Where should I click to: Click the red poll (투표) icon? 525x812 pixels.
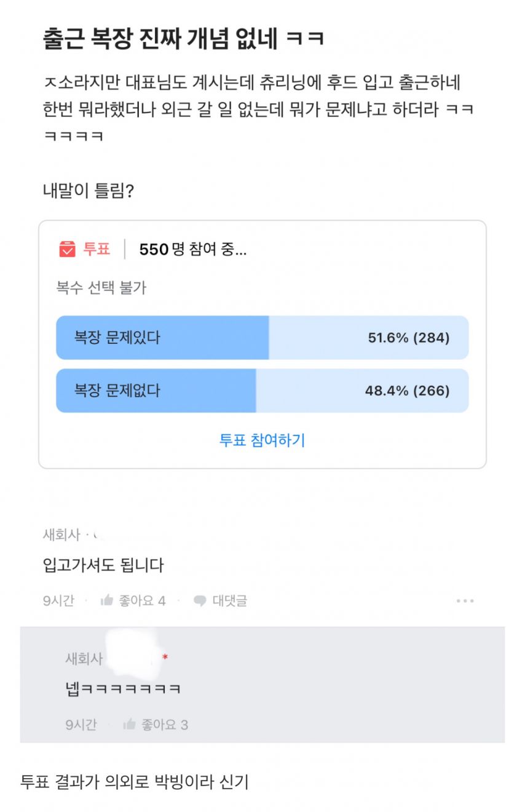click(x=67, y=249)
